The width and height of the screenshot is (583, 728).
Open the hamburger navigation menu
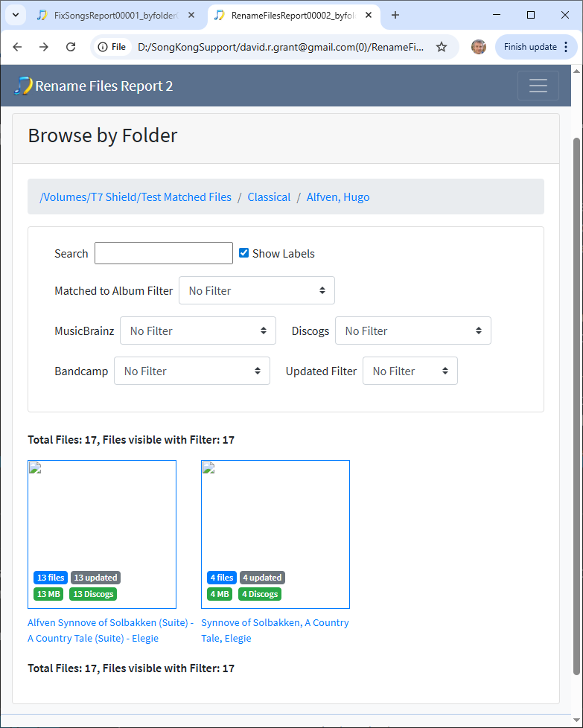pos(538,86)
